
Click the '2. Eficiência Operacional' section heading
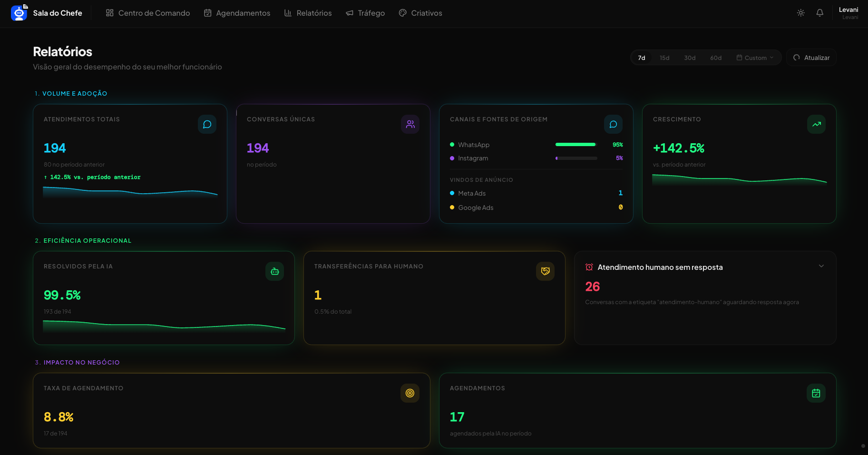click(x=83, y=241)
